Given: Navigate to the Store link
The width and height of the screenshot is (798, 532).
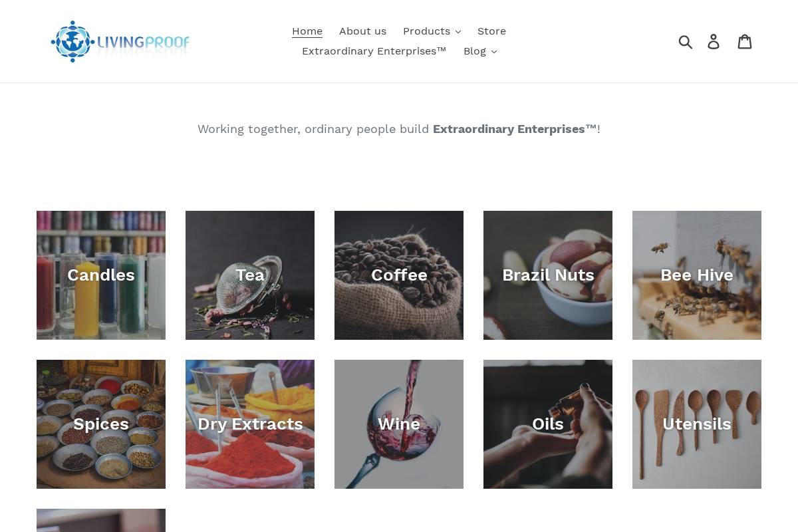Looking at the screenshot, I should click(491, 31).
